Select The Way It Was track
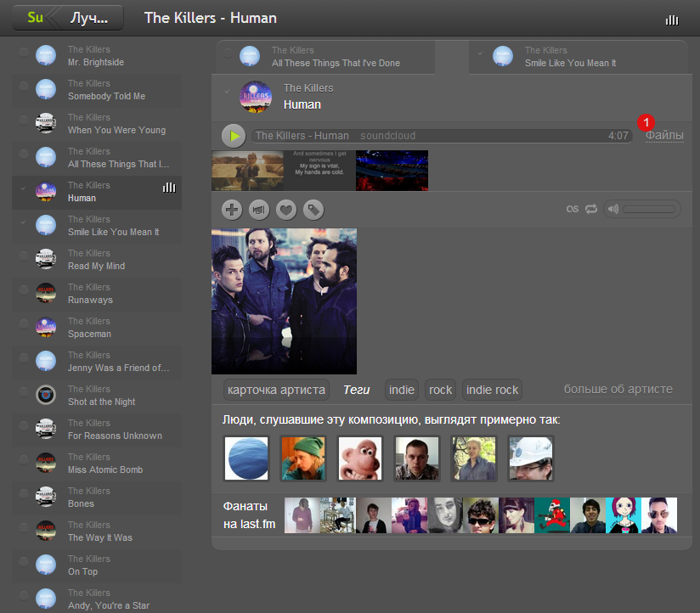Image resolution: width=700 pixels, height=613 pixels. click(x=97, y=531)
